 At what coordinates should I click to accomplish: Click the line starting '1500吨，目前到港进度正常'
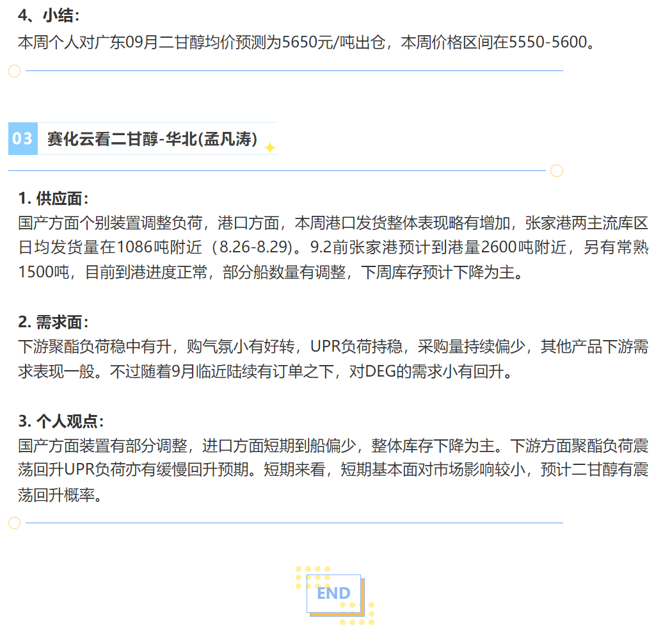(x=271, y=272)
